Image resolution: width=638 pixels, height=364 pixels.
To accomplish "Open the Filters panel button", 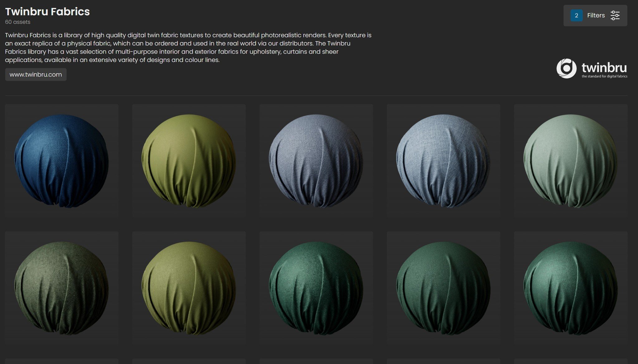I will tap(595, 16).
